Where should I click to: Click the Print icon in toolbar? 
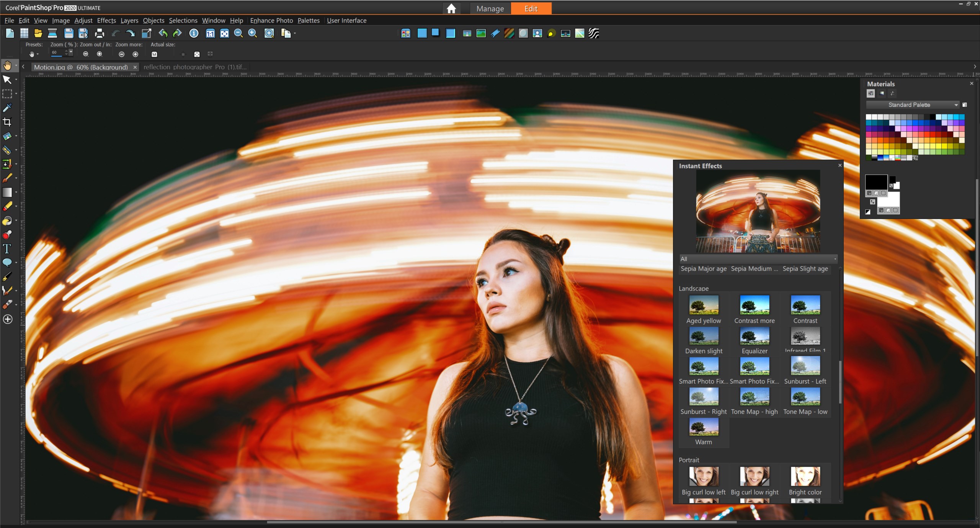tap(99, 33)
